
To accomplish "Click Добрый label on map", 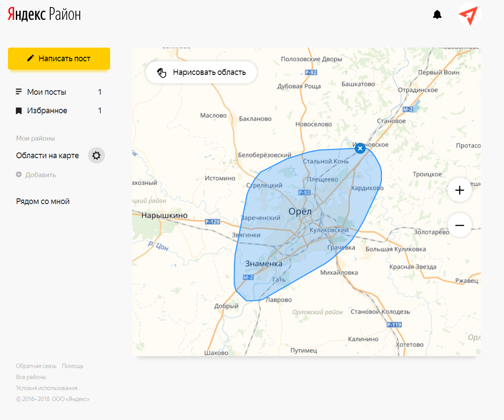I will coord(226,306).
